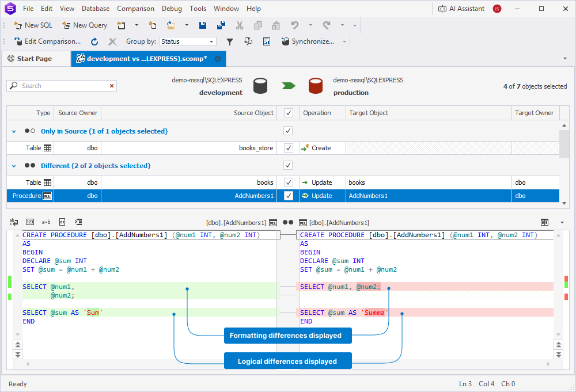The height and width of the screenshot is (392, 576).
Task: Click the case sensitivity icon in diff toolbar
Action: pyautogui.click(x=46, y=222)
